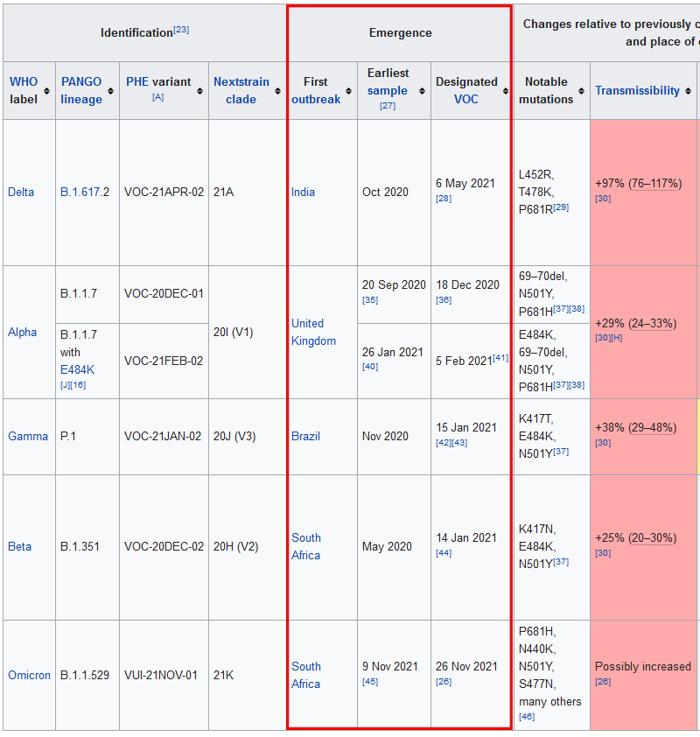The image size is (700, 737).
Task: Select the VOC-21APR-02 cell text
Action: click(164, 192)
